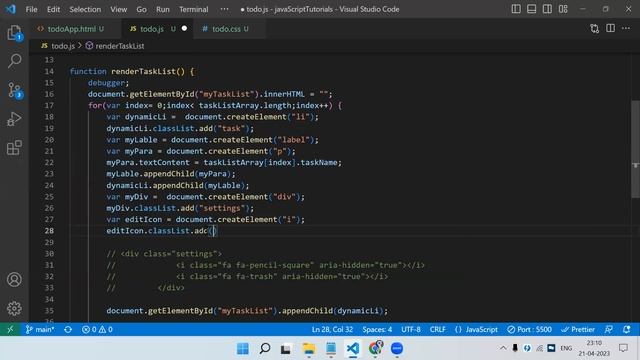Open the Windows Start button
Viewport: 640px width, 360px height.
243,348
